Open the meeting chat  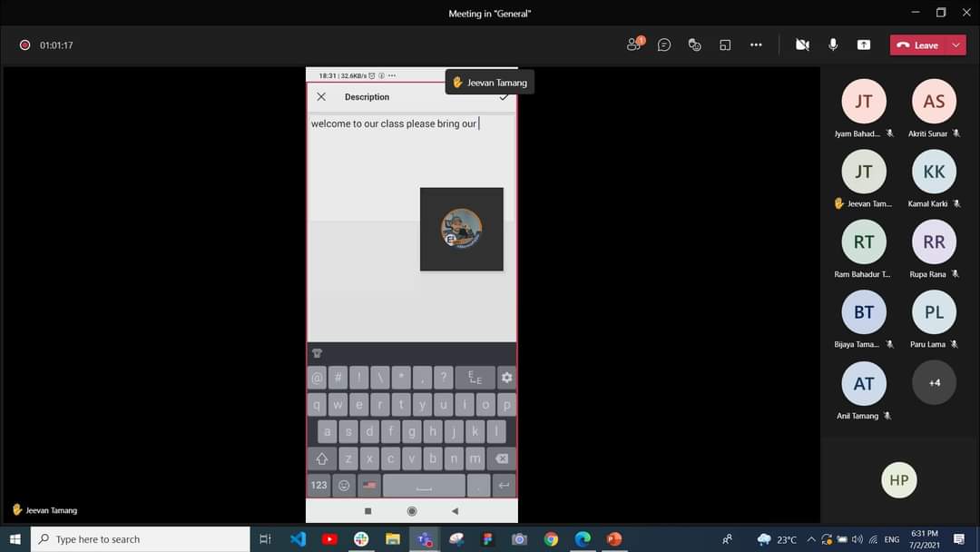[663, 44]
